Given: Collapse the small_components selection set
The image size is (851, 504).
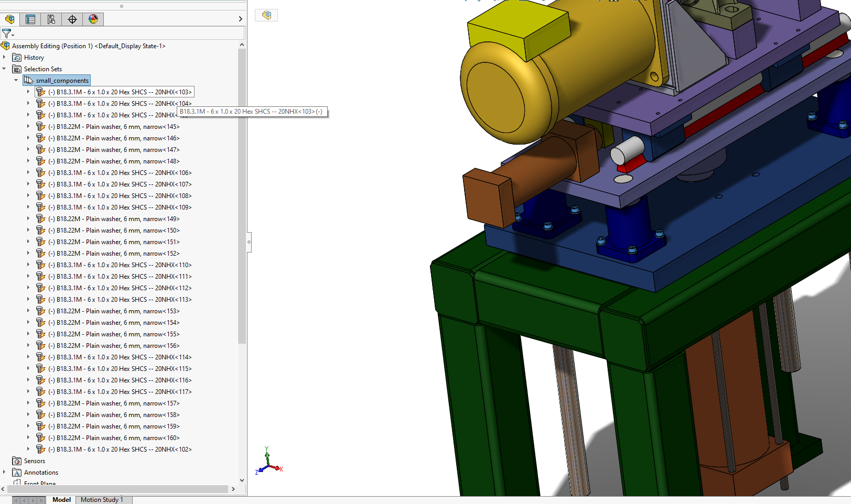Looking at the screenshot, I should [x=16, y=80].
